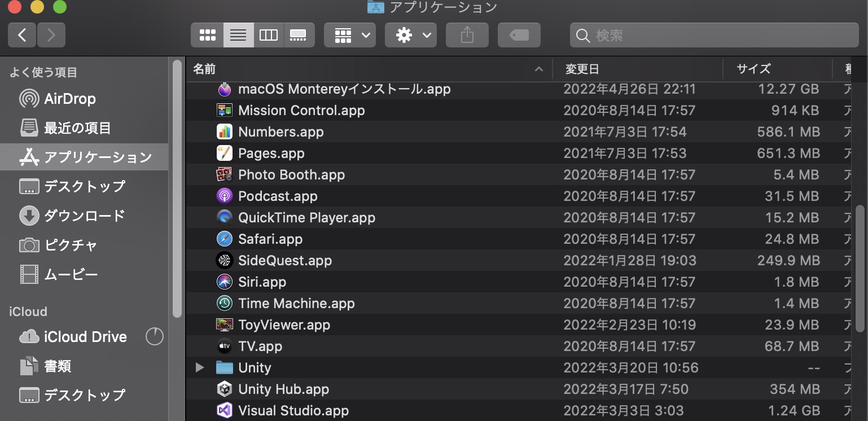Open the ピクチャ sidebar folder

pyautogui.click(x=66, y=245)
